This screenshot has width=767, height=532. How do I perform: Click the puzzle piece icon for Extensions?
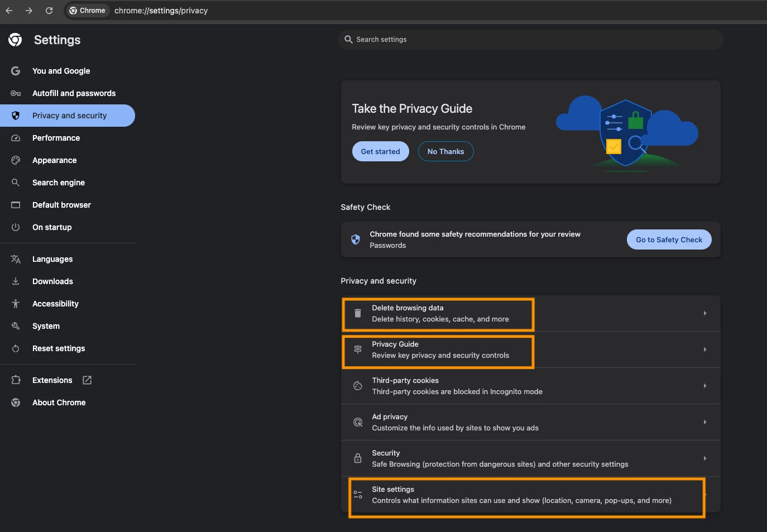[x=16, y=380]
